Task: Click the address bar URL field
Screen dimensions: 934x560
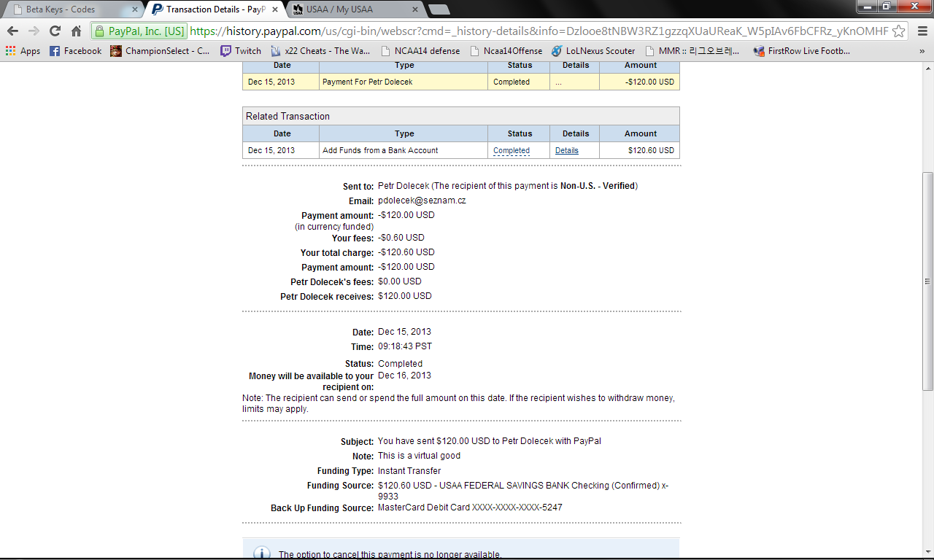Action: pyautogui.click(x=539, y=31)
